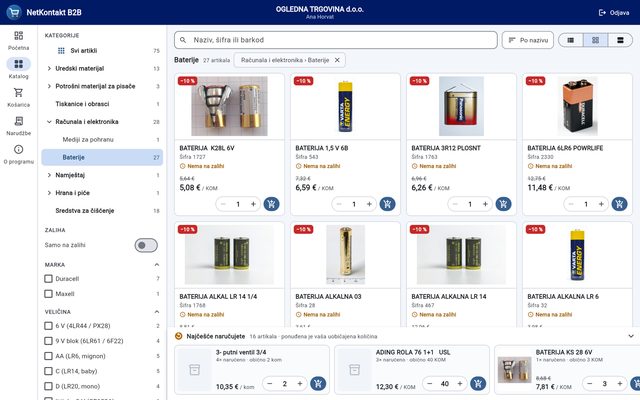Switch to grid view icon

(596, 40)
